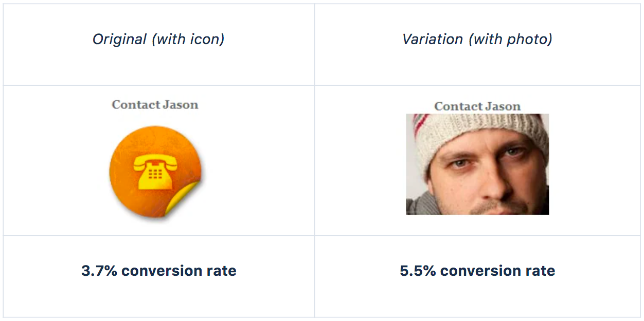Click the gray scarf in the photo
644x321 pixels.
419,204
